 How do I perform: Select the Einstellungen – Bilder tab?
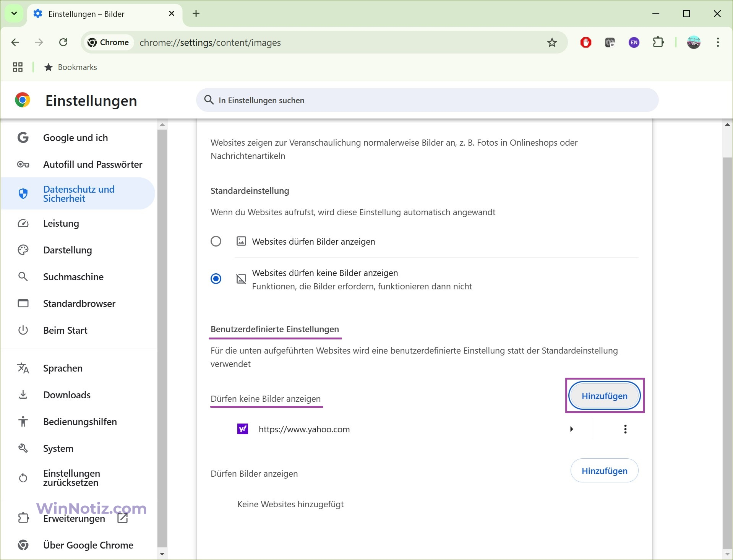tap(104, 14)
